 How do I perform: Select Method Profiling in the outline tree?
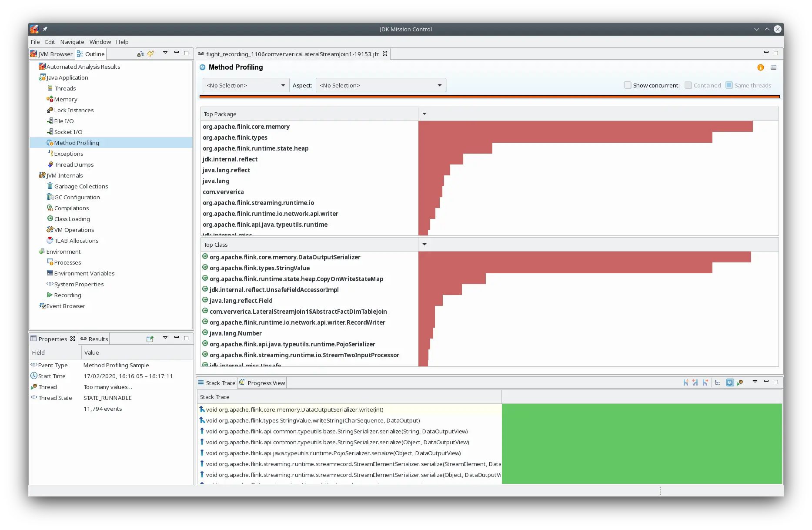click(77, 142)
